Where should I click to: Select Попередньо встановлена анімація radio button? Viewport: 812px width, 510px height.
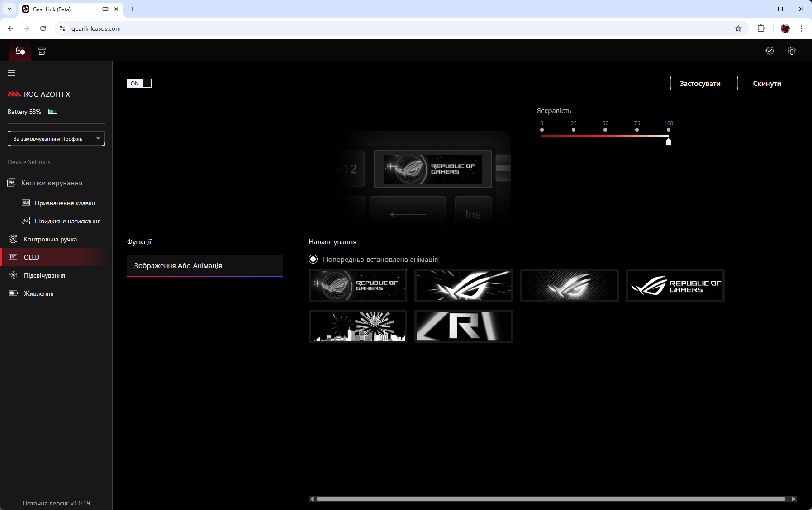tap(313, 260)
